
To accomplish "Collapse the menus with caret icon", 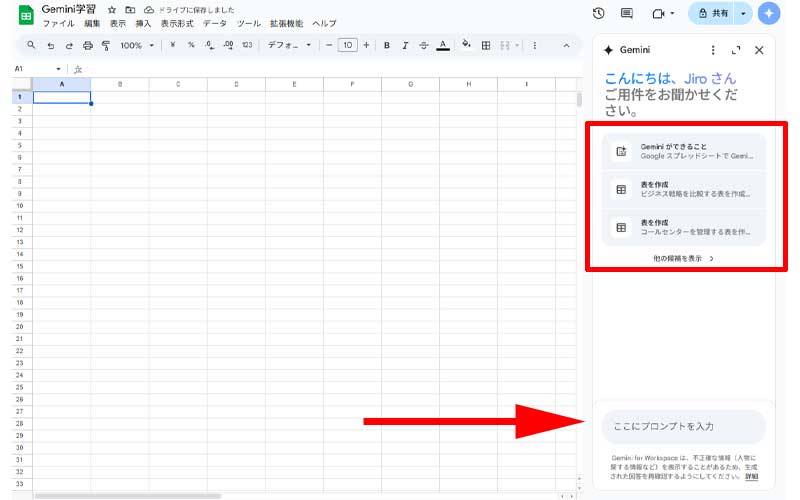I will (x=566, y=45).
